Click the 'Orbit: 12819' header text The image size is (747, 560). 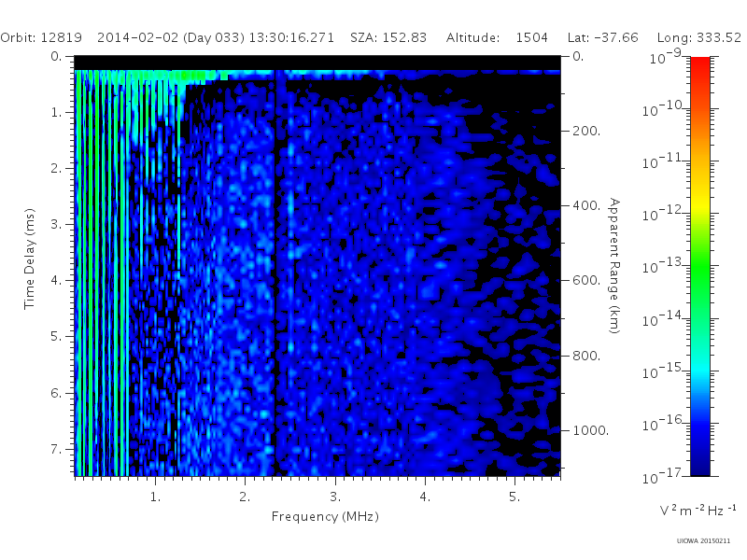(x=41, y=37)
